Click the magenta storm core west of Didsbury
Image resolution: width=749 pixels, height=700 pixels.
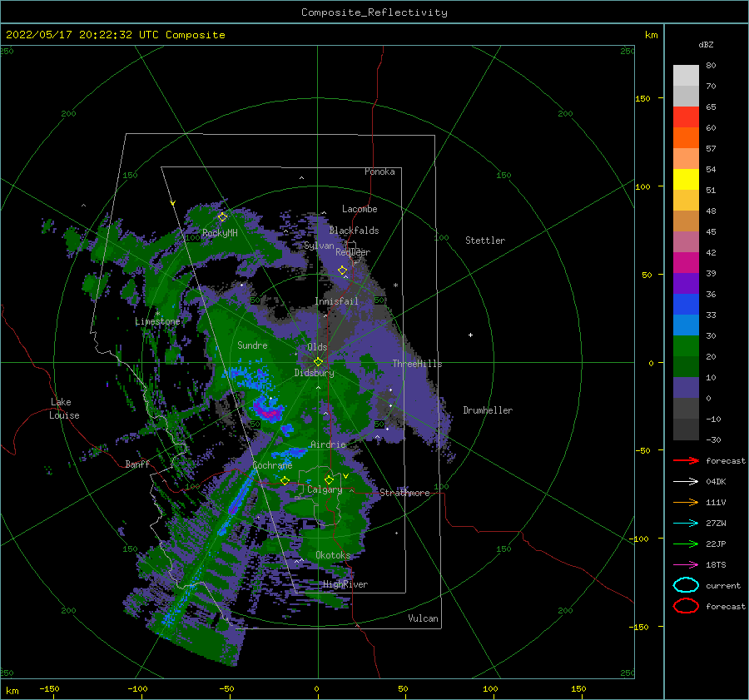click(267, 411)
